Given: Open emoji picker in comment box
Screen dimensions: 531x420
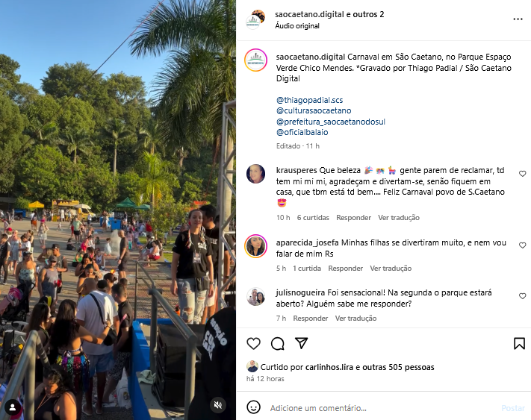Looking at the screenshot, I should [253, 407].
